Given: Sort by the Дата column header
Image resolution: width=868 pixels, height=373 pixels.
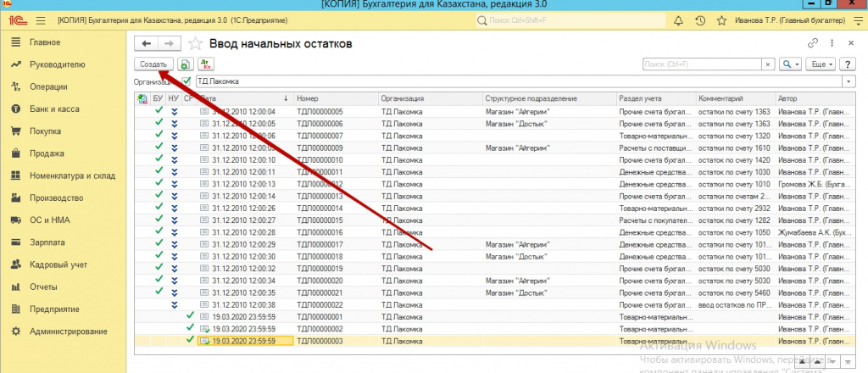Looking at the screenshot, I should click(x=245, y=98).
